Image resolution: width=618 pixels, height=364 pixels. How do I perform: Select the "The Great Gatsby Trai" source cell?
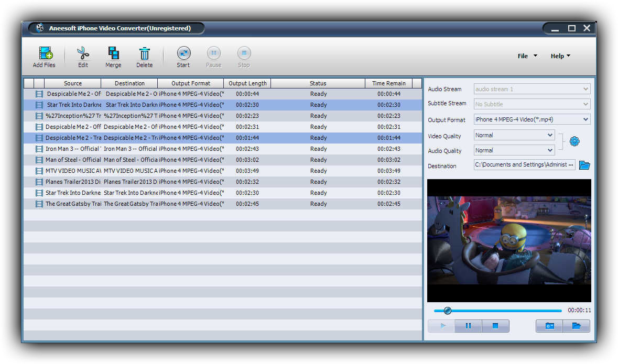coord(73,204)
